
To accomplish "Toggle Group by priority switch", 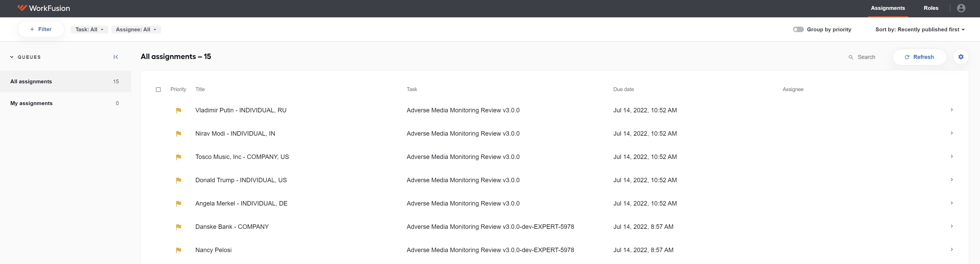I will coord(798,29).
